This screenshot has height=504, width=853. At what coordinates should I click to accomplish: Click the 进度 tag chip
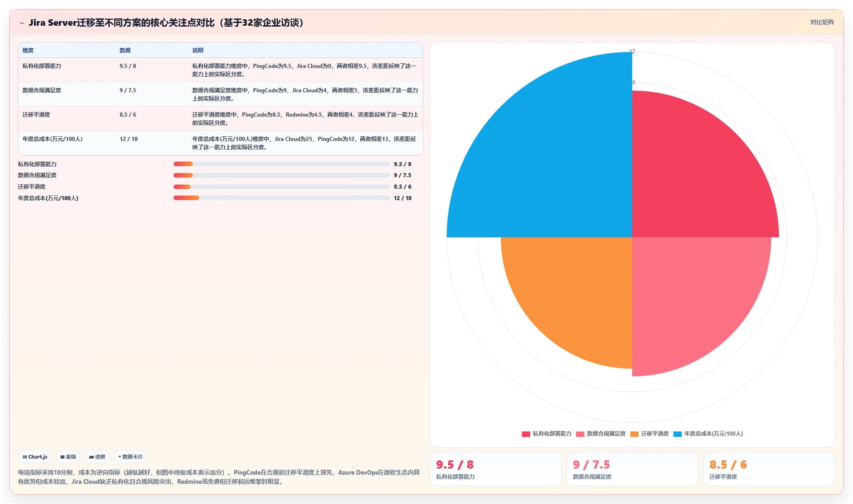97,457
